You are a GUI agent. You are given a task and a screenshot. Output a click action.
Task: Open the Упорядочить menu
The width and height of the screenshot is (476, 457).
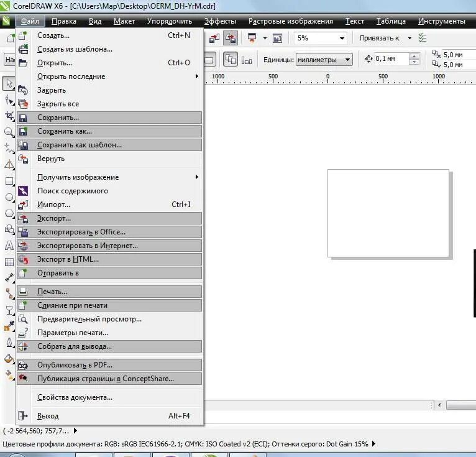(x=170, y=21)
